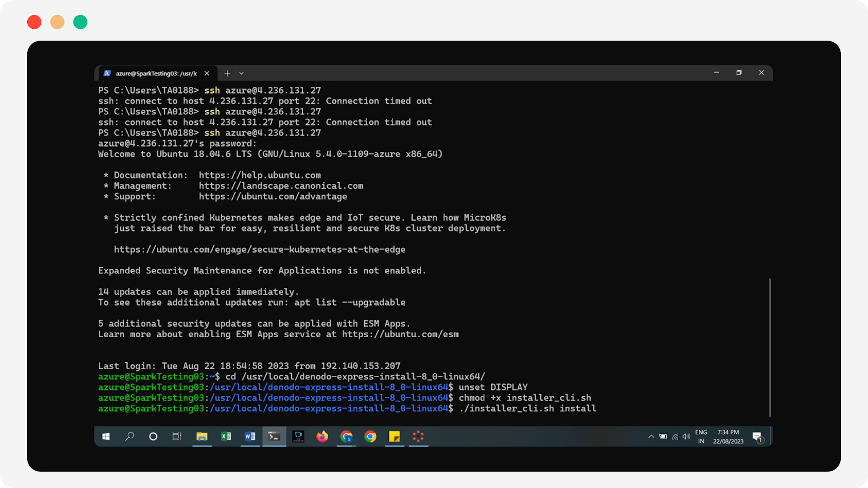Image resolution: width=868 pixels, height=488 pixels.
Task: Click 'chmod +x installer_cli.sh' command text
Action: point(525,398)
